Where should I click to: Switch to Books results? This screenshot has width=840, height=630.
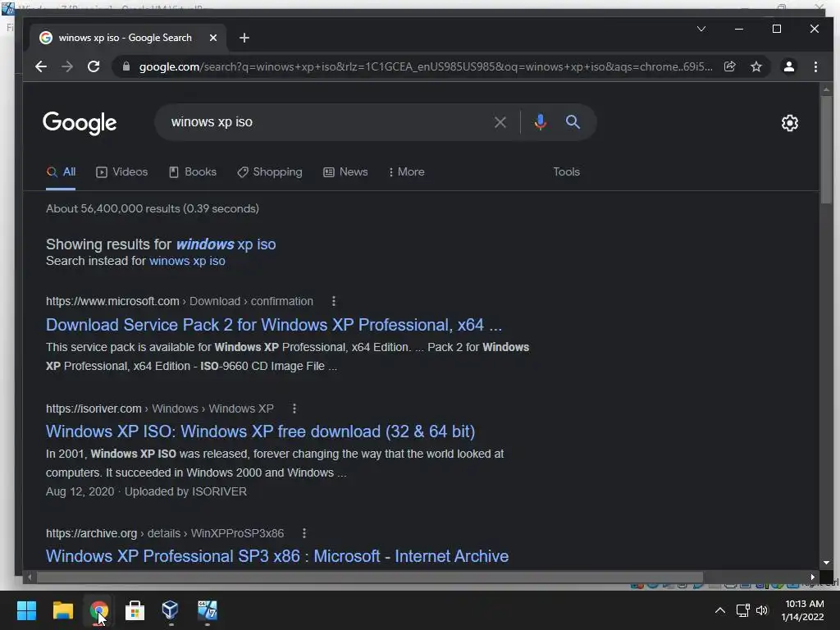pyautogui.click(x=193, y=172)
